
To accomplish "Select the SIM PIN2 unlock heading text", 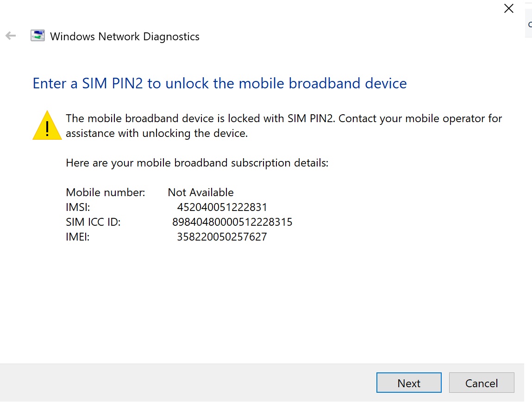I will pyautogui.click(x=219, y=83).
